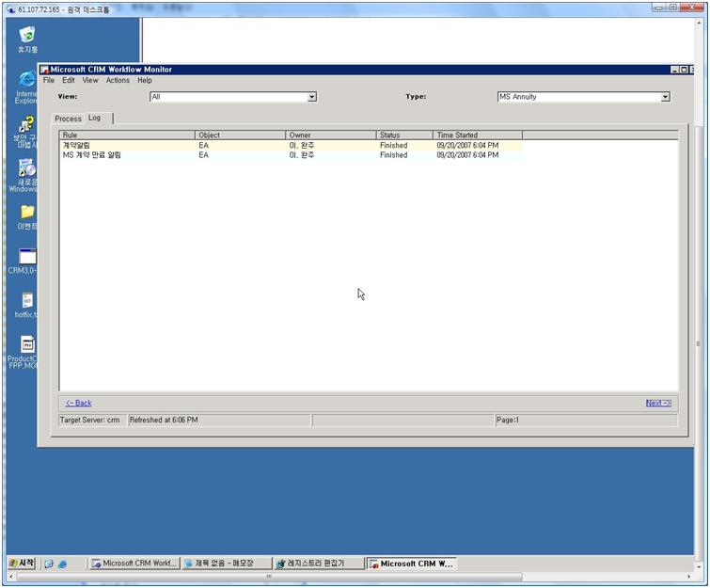The image size is (710, 588).
Task: Open the Edit menu
Action: (x=69, y=80)
